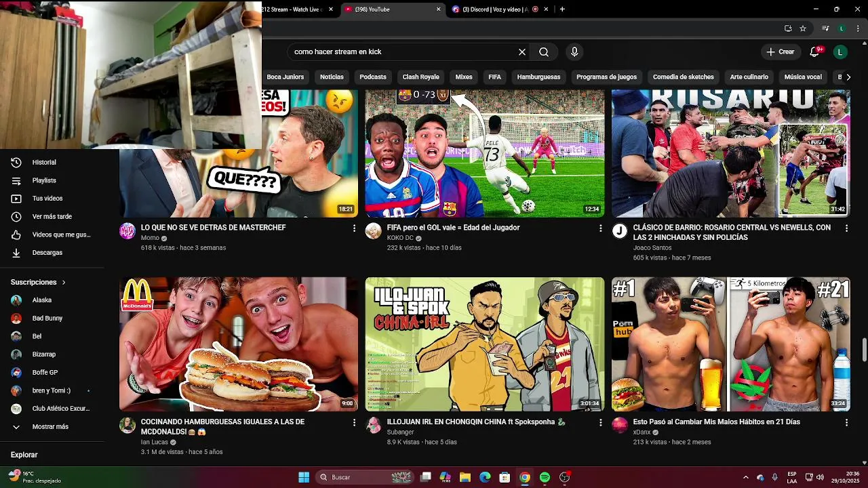Open File Explorer from the taskbar
The width and height of the screenshot is (868, 488).
(465, 477)
